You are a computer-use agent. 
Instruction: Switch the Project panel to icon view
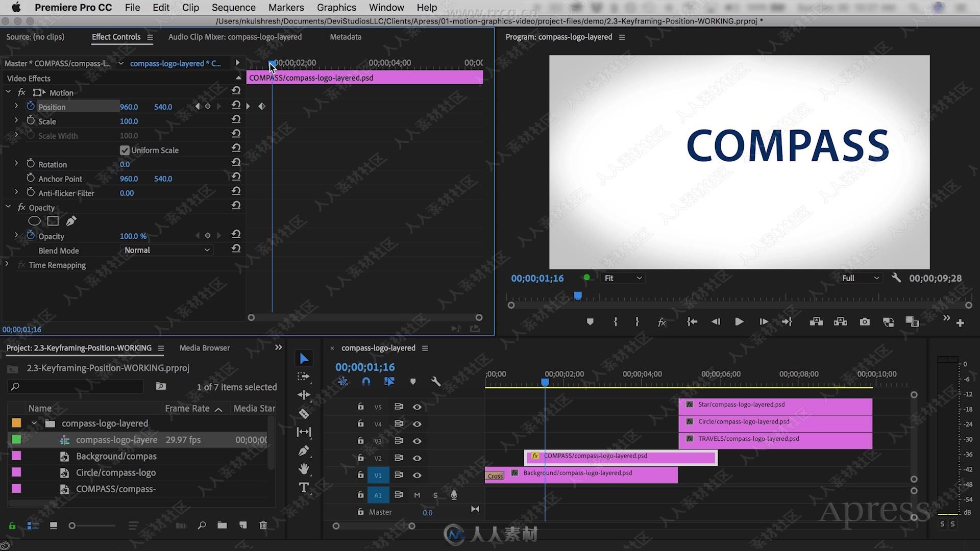coord(54,525)
